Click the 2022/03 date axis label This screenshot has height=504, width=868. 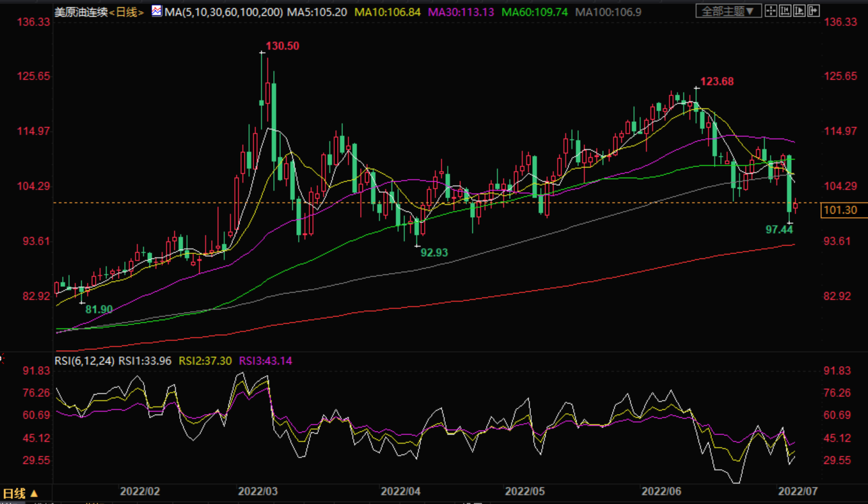point(258,492)
